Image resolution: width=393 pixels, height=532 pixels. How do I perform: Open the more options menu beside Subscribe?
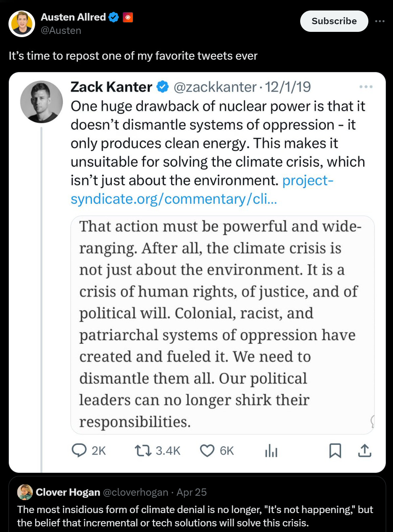(380, 21)
